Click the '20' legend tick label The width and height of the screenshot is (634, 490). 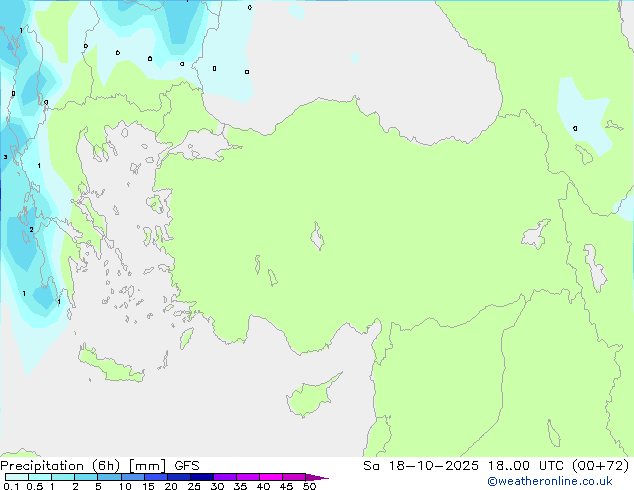tap(171, 486)
